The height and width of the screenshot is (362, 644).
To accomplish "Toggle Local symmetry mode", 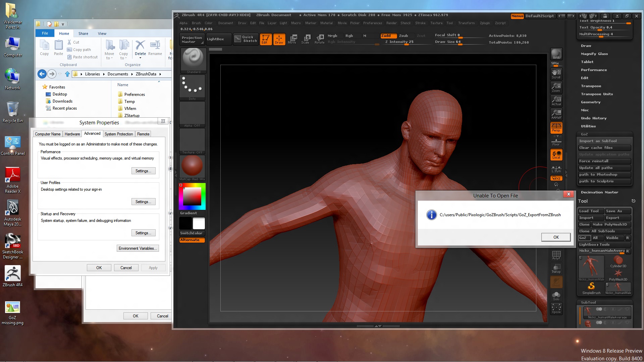I will [556, 155].
